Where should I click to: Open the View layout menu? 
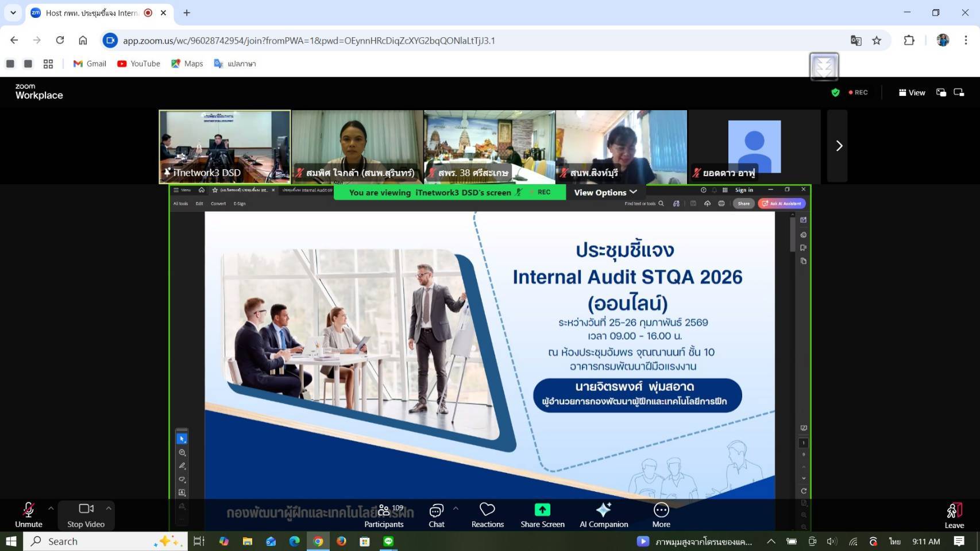coord(912,92)
